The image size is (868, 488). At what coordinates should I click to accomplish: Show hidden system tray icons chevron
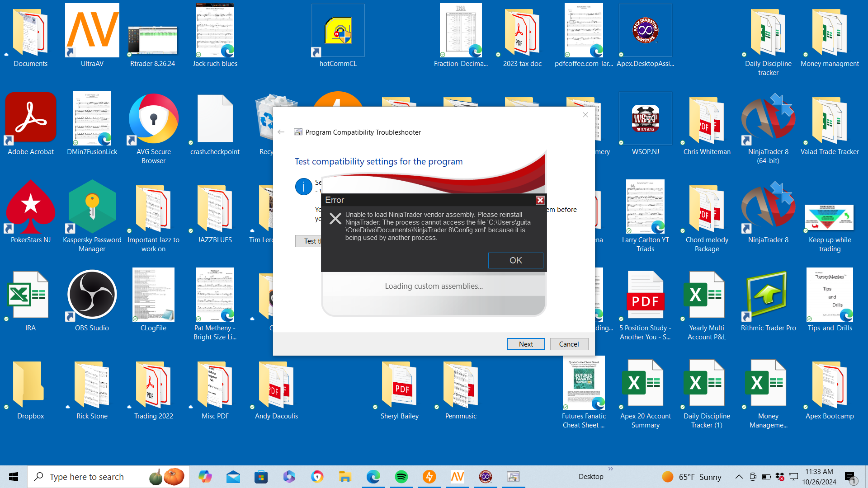point(739,477)
